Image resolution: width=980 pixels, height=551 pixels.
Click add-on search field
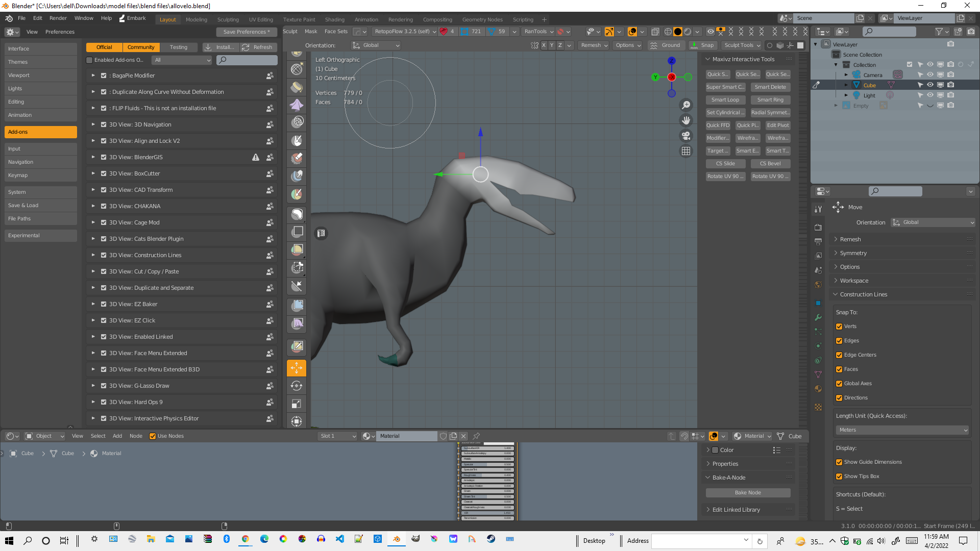tap(247, 60)
